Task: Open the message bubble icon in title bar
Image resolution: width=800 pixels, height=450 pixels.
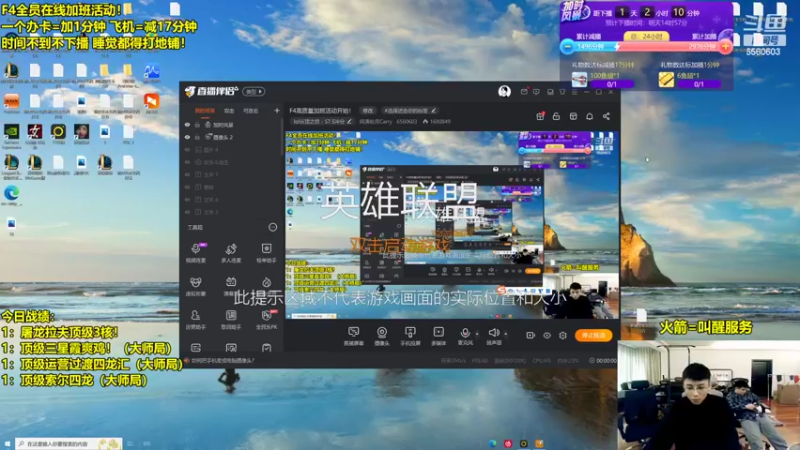Action: point(536,92)
